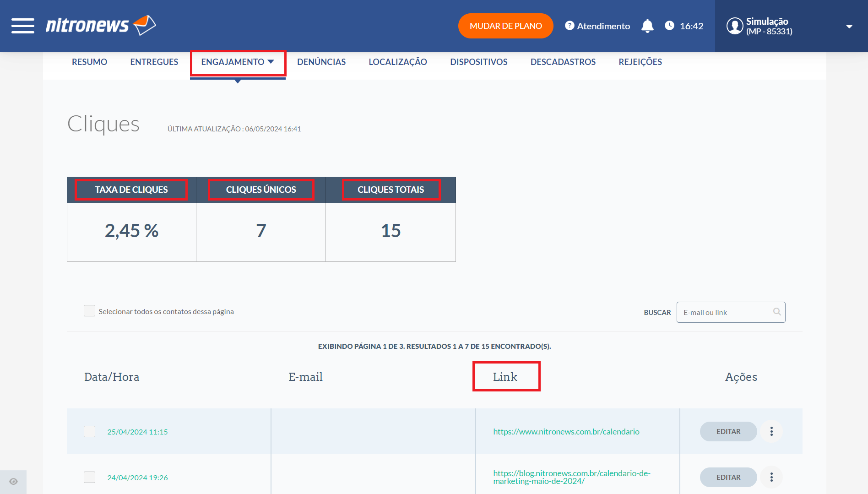Click the Cliques Totais value 15
Viewport: 868px width, 494px height.
pyautogui.click(x=391, y=231)
